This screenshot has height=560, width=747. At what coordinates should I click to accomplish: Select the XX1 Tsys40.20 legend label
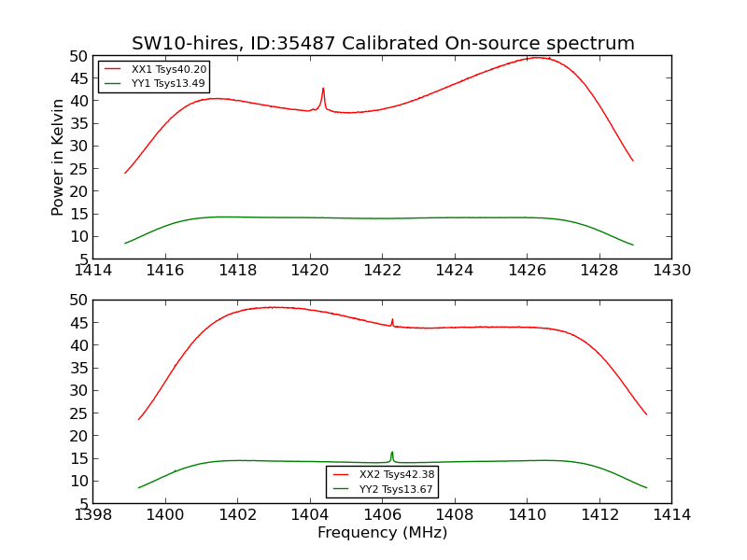pyautogui.click(x=169, y=69)
